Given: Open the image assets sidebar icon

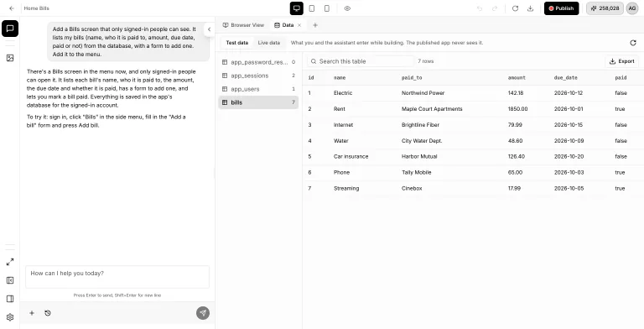Looking at the screenshot, I should [10, 58].
